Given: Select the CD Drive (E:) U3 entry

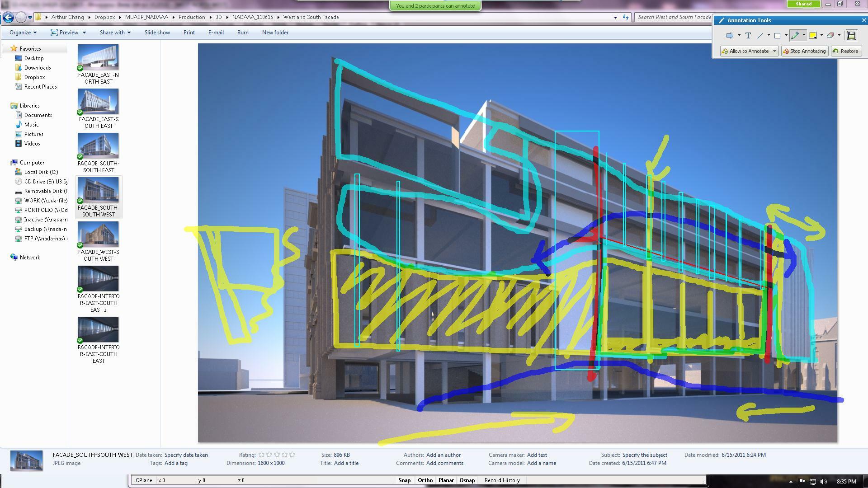Looking at the screenshot, I should (41, 182).
